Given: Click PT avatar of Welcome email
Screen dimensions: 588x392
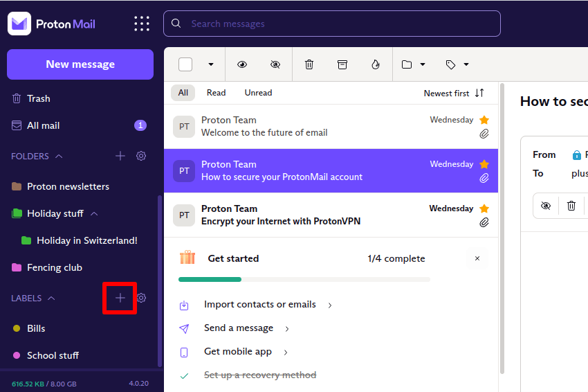Looking at the screenshot, I should [x=184, y=127].
